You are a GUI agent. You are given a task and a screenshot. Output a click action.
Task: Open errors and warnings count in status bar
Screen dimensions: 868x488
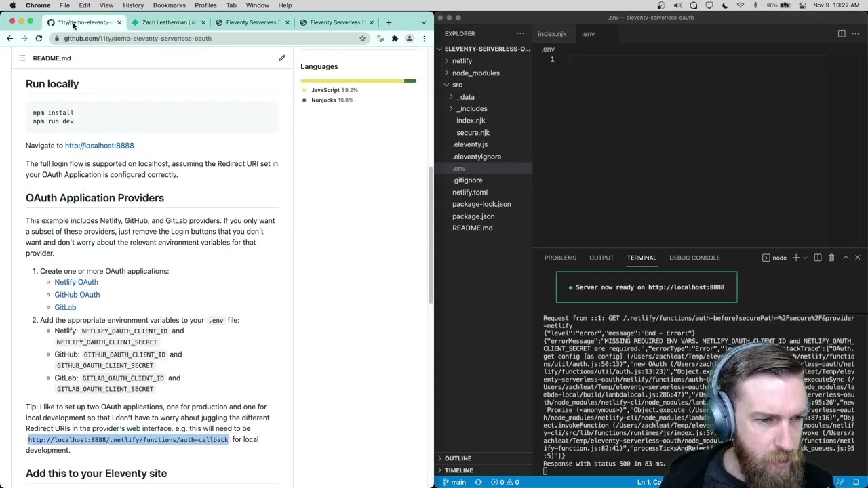click(504, 482)
